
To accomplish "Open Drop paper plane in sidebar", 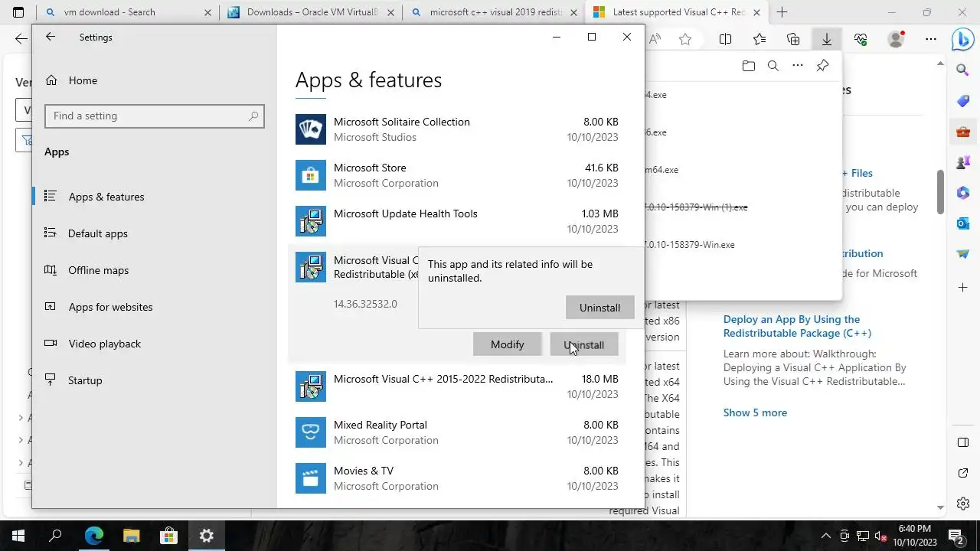I will click(963, 254).
